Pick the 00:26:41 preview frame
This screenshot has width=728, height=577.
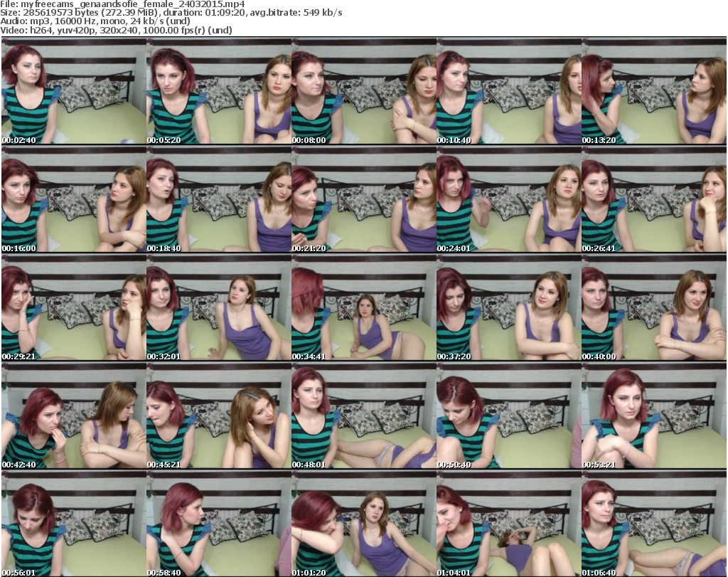click(653, 199)
